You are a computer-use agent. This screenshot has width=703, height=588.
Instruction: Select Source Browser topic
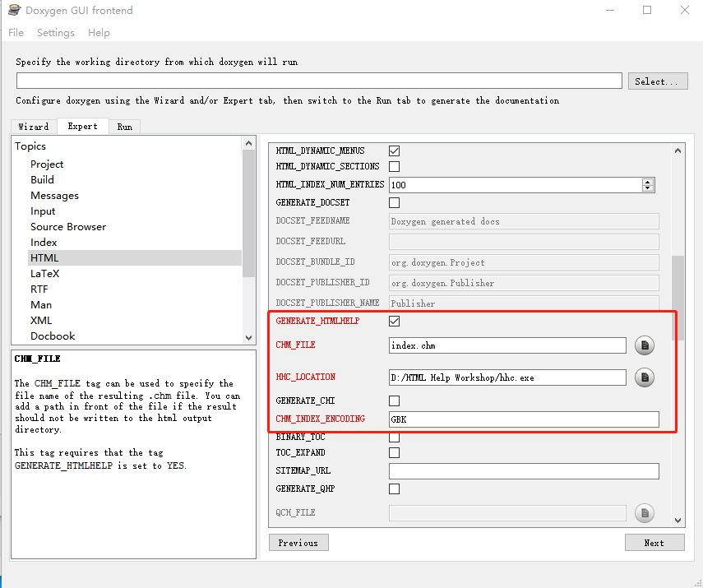68,227
